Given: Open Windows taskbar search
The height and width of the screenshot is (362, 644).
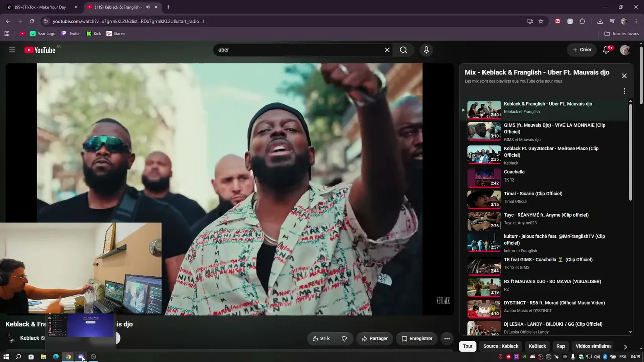Looking at the screenshot, I should tap(18, 357).
